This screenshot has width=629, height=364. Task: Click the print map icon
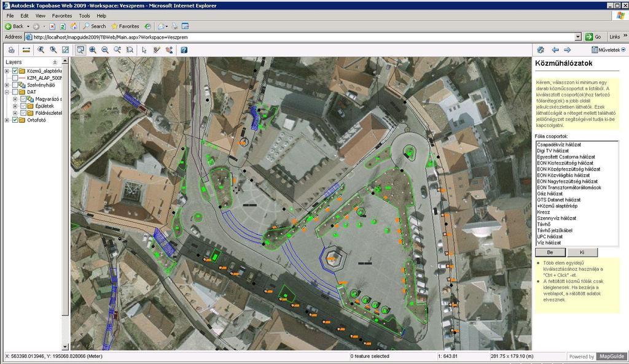tap(11, 50)
